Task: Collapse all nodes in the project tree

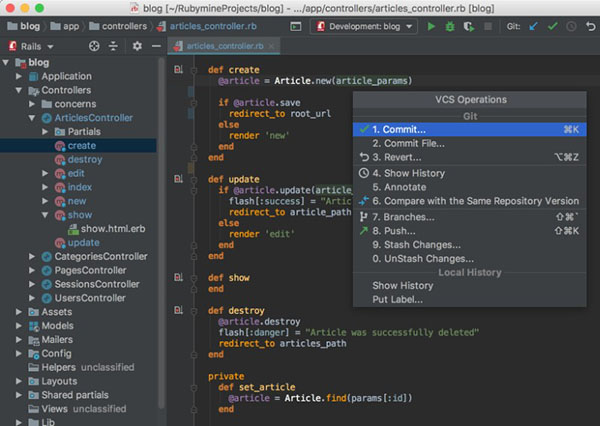Action: pyautogui.click(x=113, y=46)
